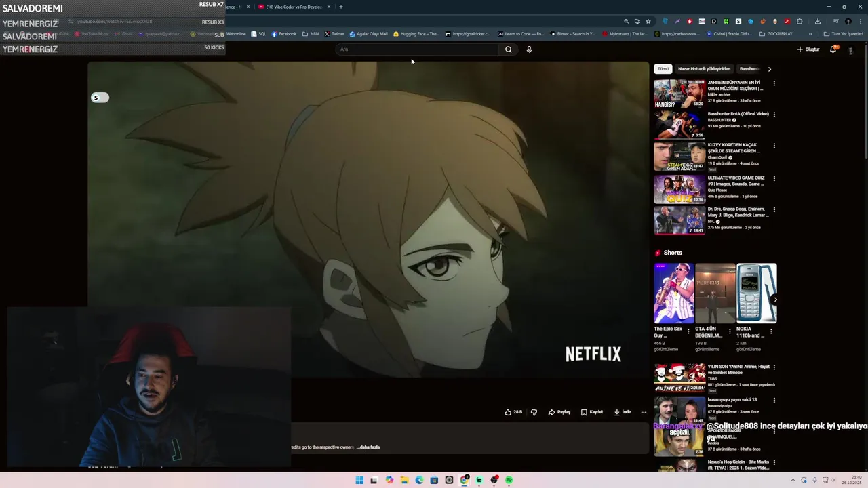Open options for The Epic Sax Guy short

click(688, 332)
